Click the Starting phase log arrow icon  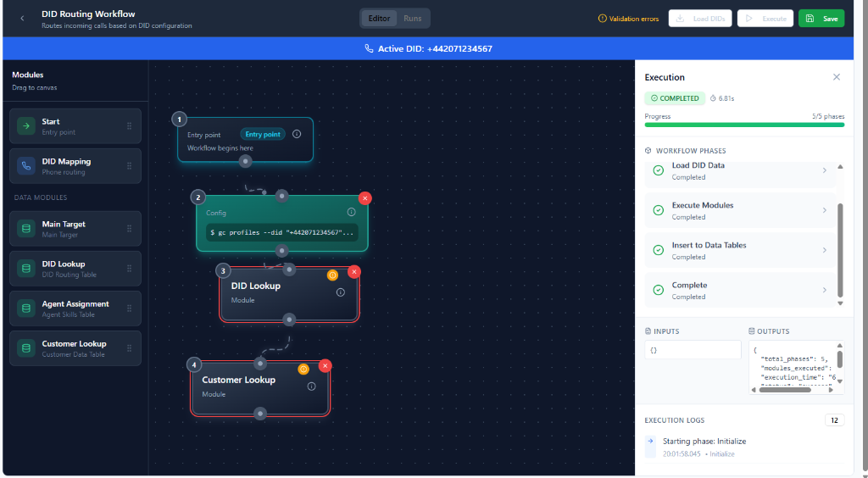click(650, 442)
